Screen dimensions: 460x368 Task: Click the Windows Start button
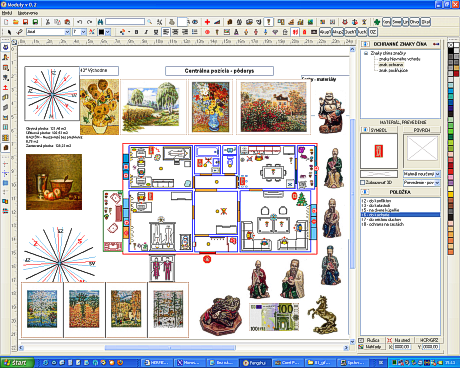point(17,363)
